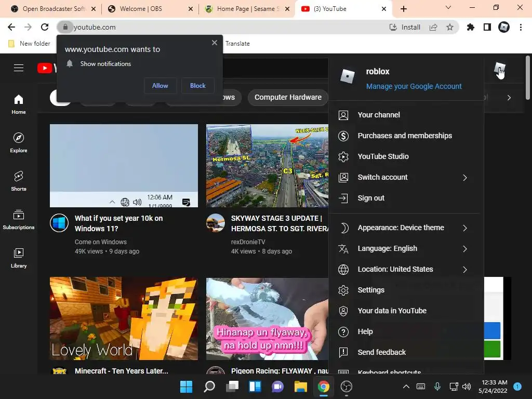Open the Chrome three-dot menu
The width and height of the screenshot is (532, 399).
521,27
